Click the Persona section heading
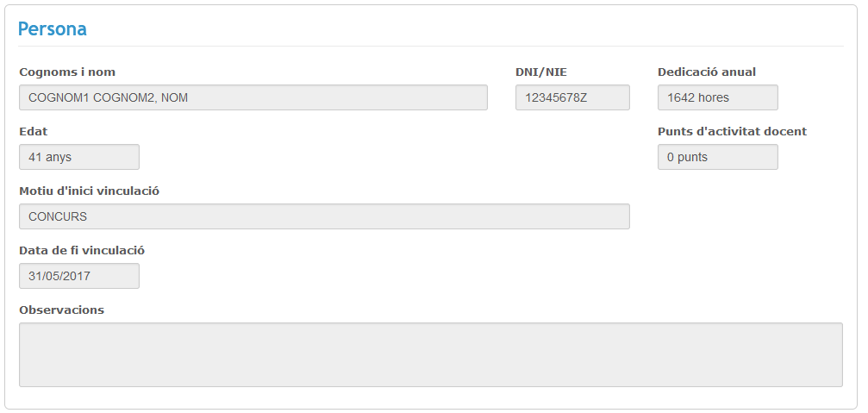 tap(53, 28)
